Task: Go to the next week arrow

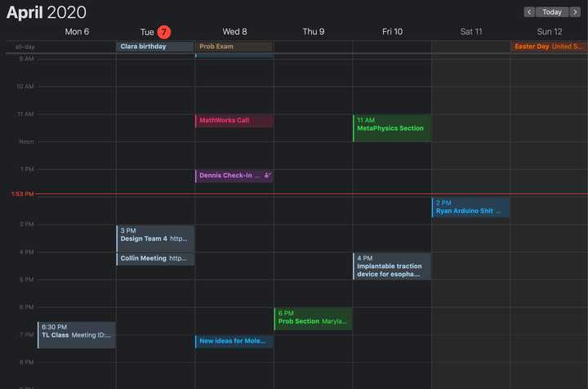Action: coord(576,12)
